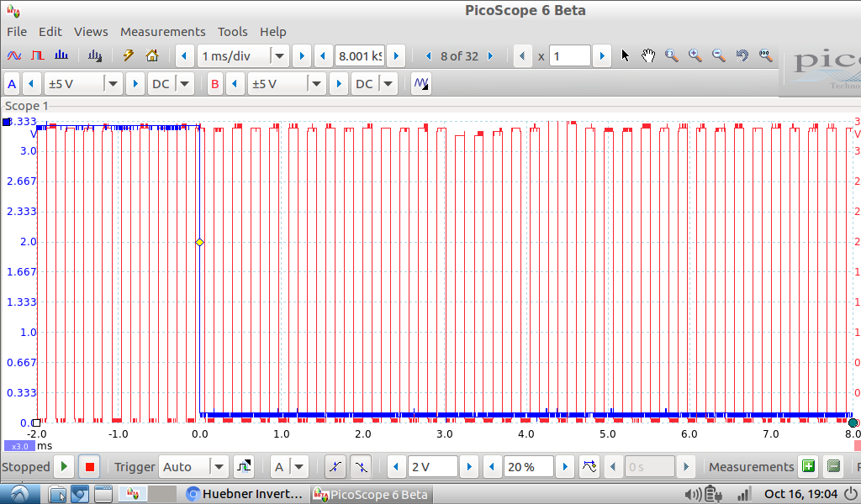Screen dimensions: 861x504
Task: Open the Measurements menu
Action: 162,32
